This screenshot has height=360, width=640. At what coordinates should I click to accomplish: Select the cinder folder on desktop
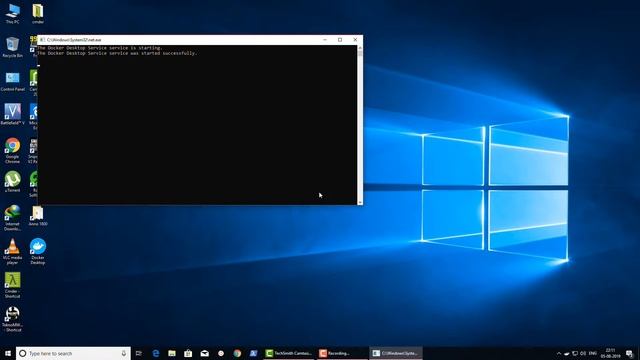[38, 13]
